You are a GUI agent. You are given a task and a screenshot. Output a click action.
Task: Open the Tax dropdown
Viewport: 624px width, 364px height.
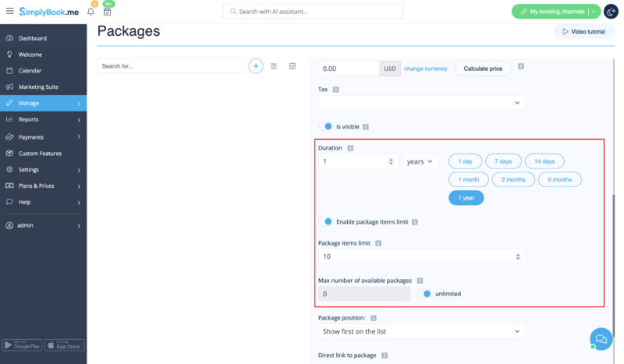(x=422, y=103)
